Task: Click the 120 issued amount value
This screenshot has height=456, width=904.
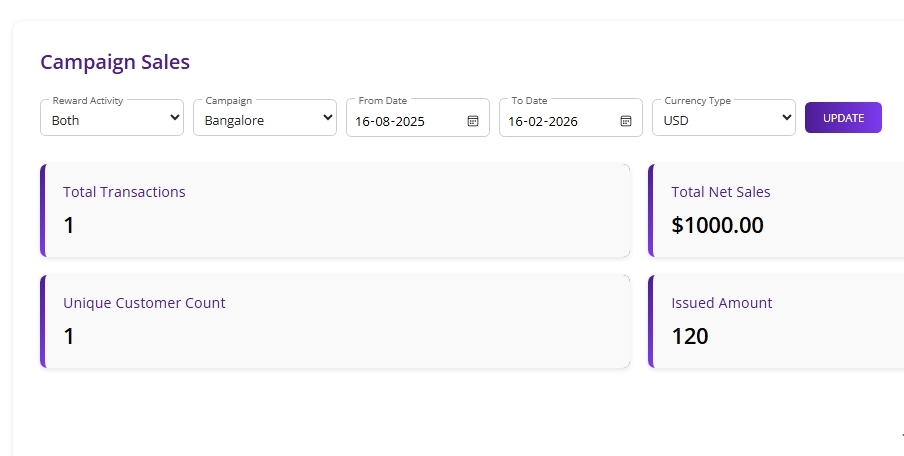Action: [690, 336]
